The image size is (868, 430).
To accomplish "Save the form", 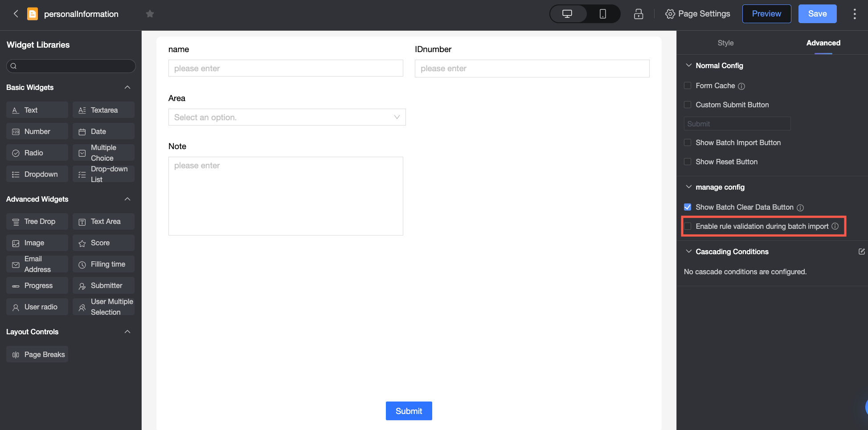I will point(817,14).
